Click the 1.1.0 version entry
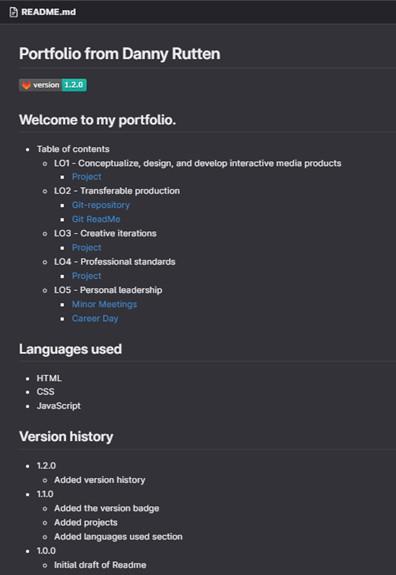Viewport: 396px width, 575px height. point(45,494)
